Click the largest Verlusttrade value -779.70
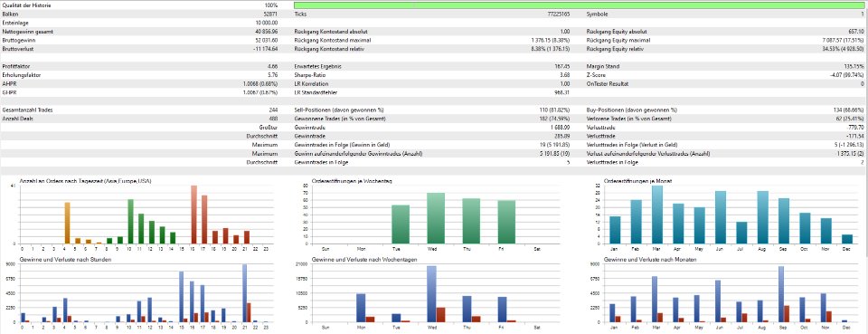 click(856, 127)
